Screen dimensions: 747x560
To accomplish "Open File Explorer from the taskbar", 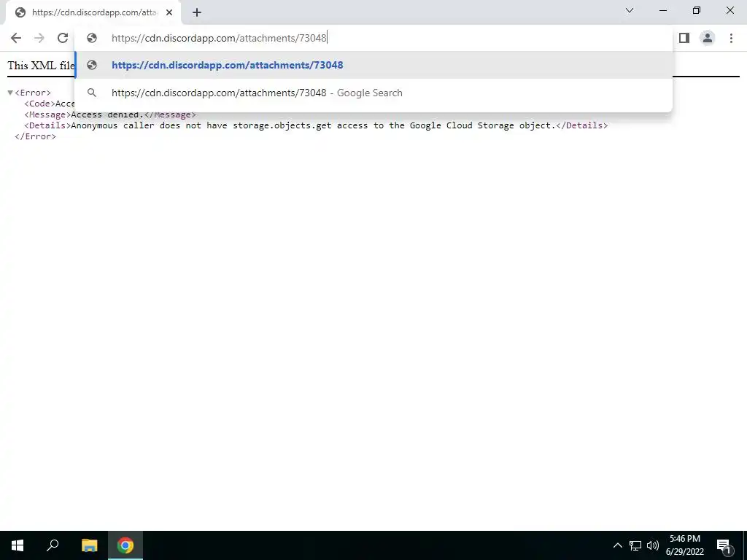I will click(89, 545).
